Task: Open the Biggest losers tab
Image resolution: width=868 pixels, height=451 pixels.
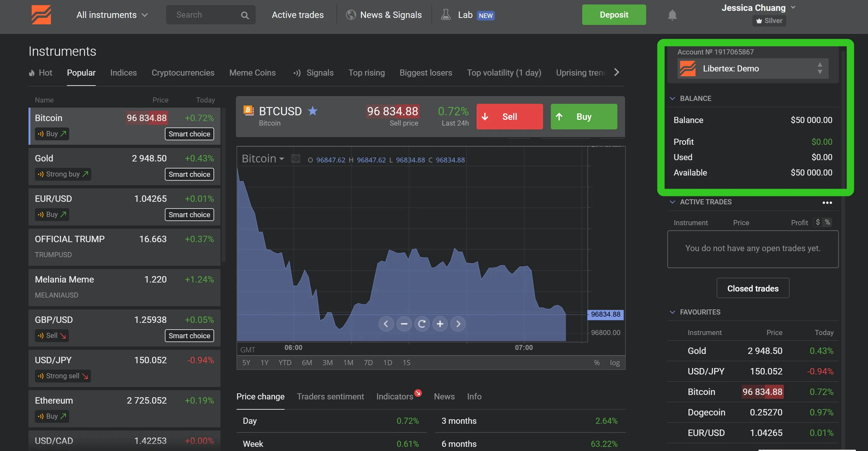Action: click(426, 73)
